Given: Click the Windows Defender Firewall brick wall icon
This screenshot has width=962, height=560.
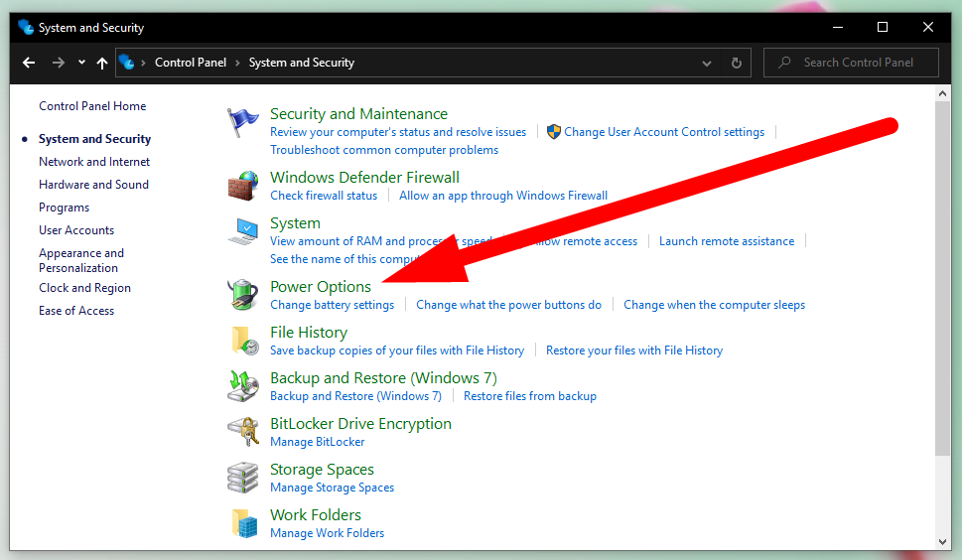Looking at the screenshot, I should [243, 186].
